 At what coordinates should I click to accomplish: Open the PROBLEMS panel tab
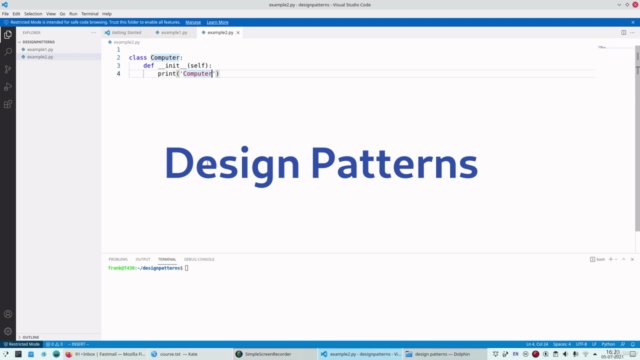[x=118, y=259]
